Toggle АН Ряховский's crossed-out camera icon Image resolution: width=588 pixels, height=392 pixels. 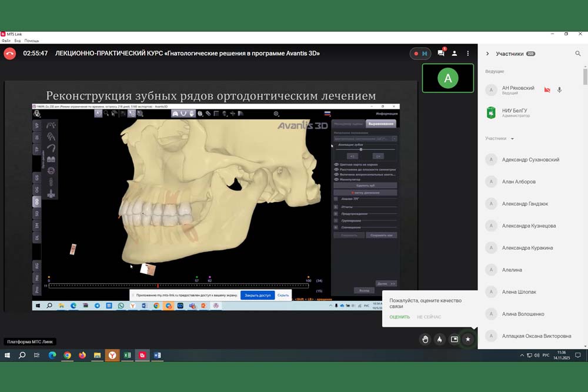coord(547,90)
